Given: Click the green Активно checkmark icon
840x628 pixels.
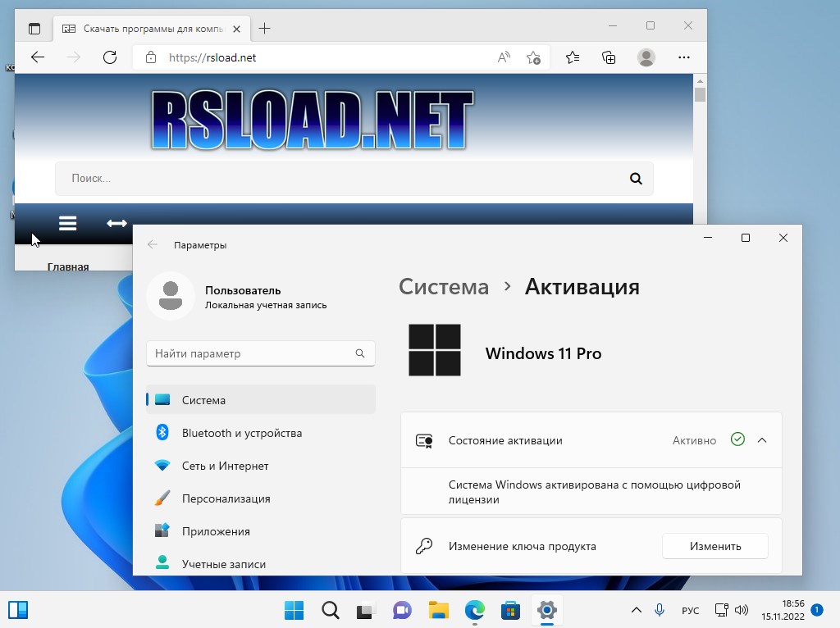Looking at the screenshot, I should tap(737, 439).
